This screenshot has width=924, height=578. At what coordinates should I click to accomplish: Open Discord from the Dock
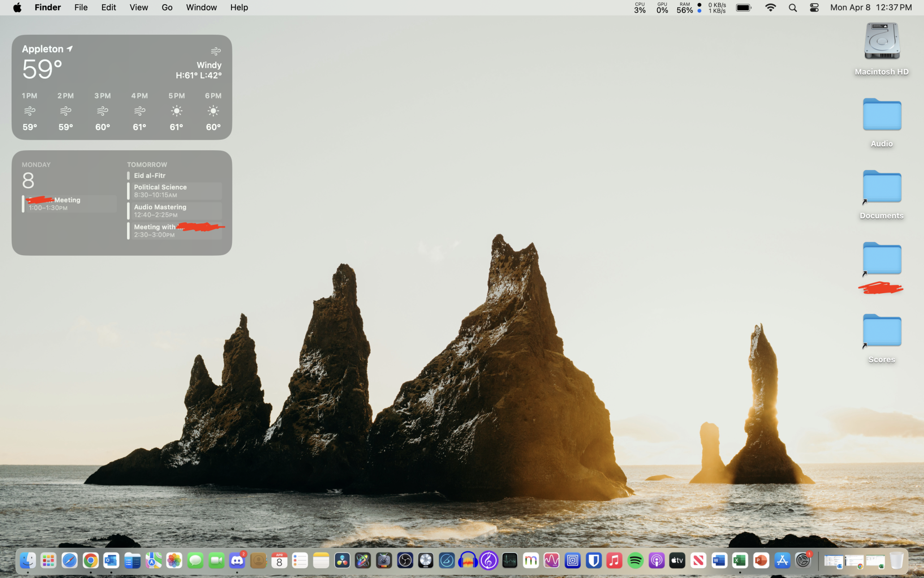237,561
